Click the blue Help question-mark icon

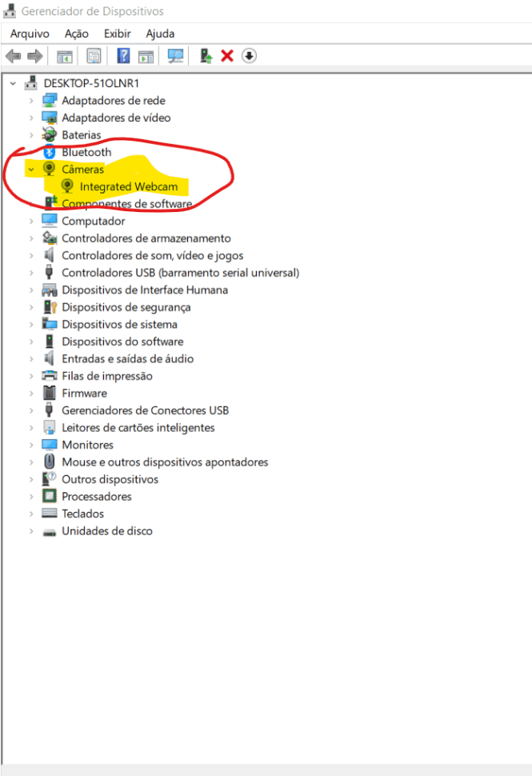pyautogui.click(x=123, y=56)
